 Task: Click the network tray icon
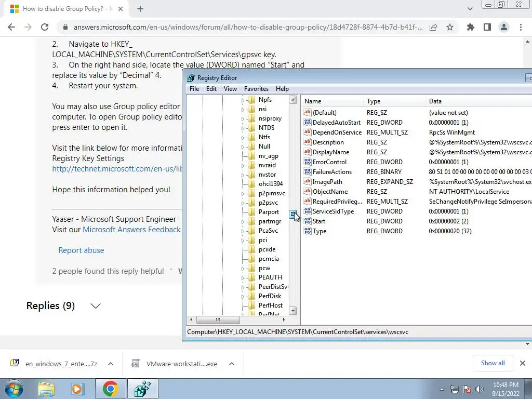(x=454, y=389)
